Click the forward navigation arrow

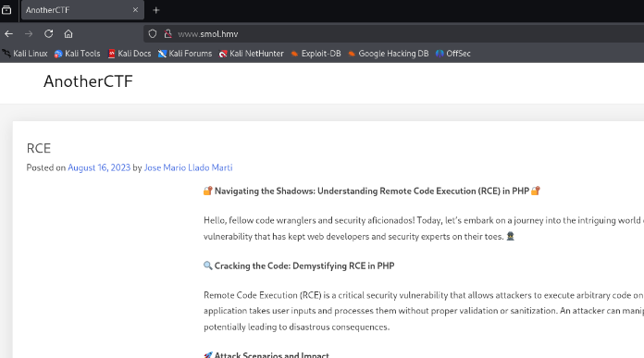pos(29,34)
